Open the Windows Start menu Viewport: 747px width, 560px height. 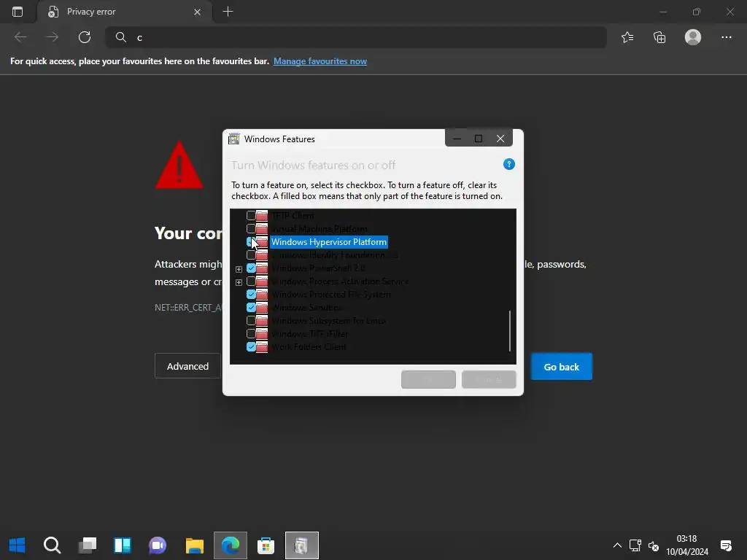(18, 545)
